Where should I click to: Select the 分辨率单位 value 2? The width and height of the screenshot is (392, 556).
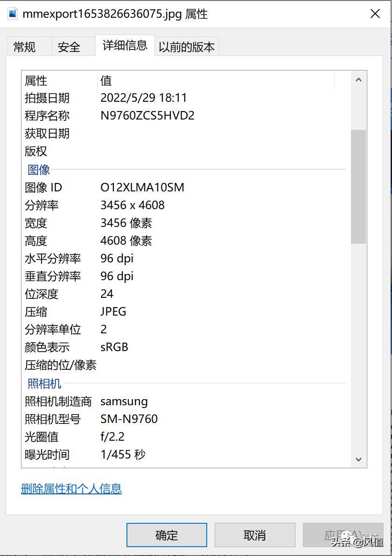coord(104,330)
